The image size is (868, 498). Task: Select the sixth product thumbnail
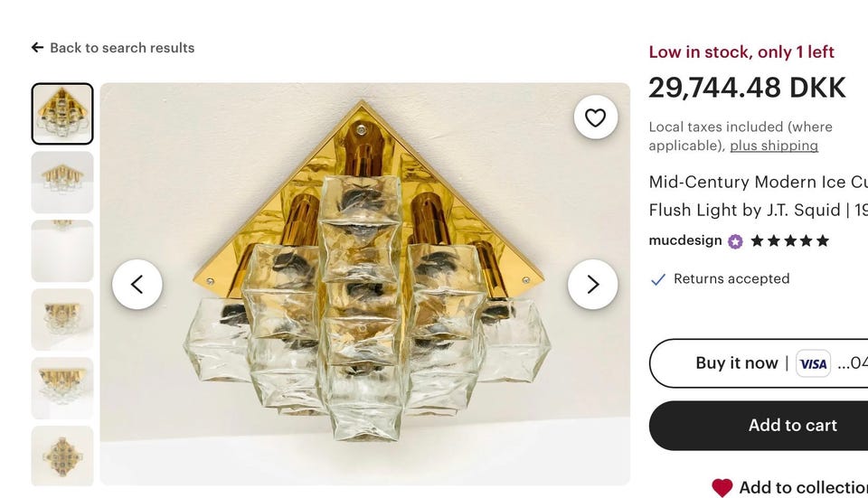point(62,456)
